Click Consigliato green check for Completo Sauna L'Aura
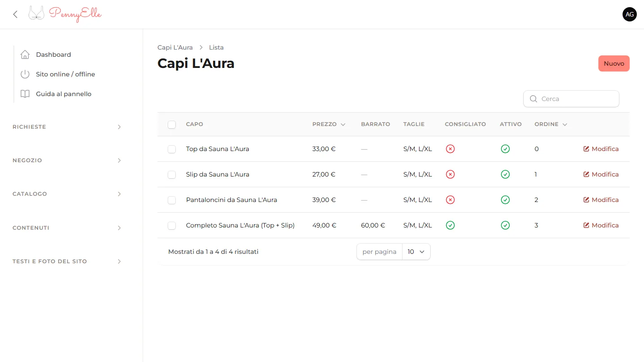The height and width of the screenshot is (362, 644). point(450,225)
